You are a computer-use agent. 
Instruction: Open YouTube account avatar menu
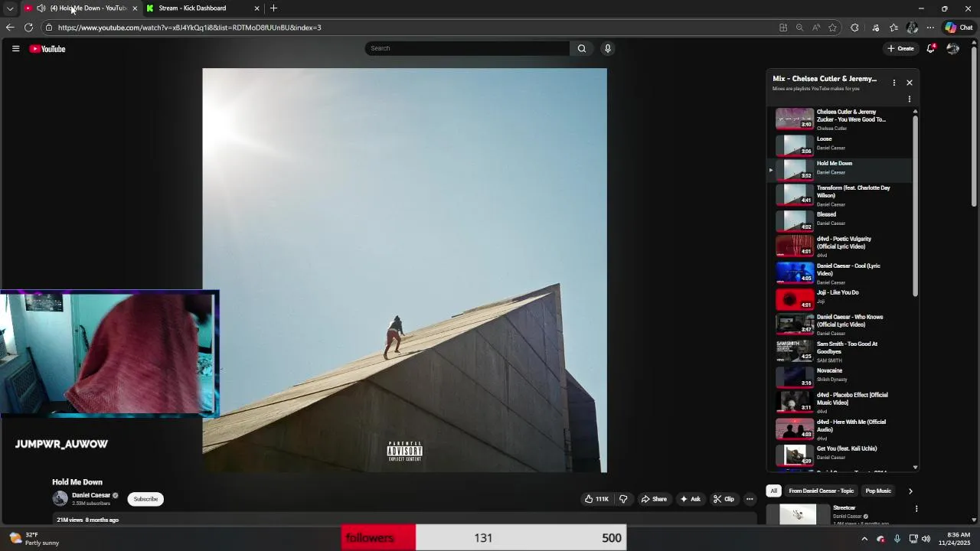click(x=952, y=48)
